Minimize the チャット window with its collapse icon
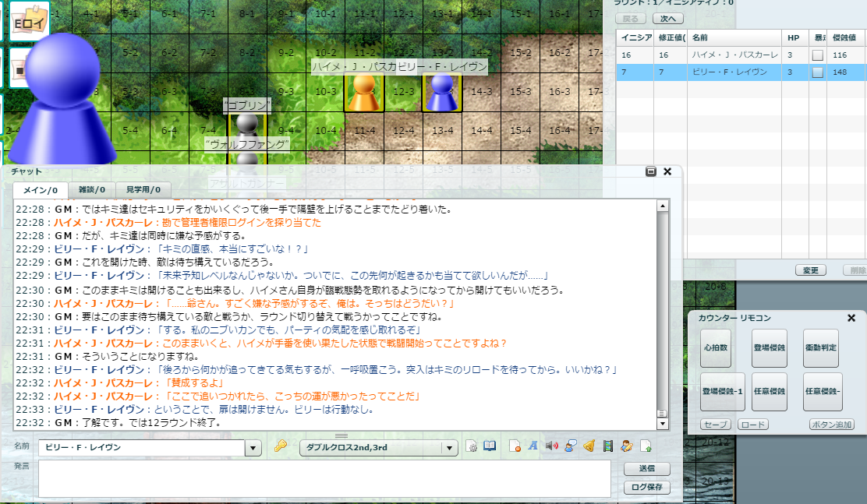The image size is (867, 504). (651, 171)
